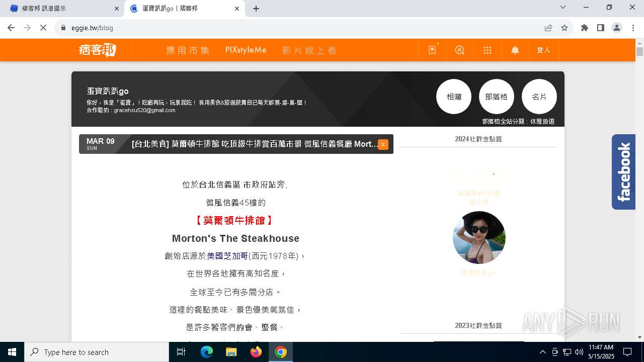The width and height of the screenshot is (644, 362).
Task: Open the notification bell icon
Action: click(x=515, y=50)
